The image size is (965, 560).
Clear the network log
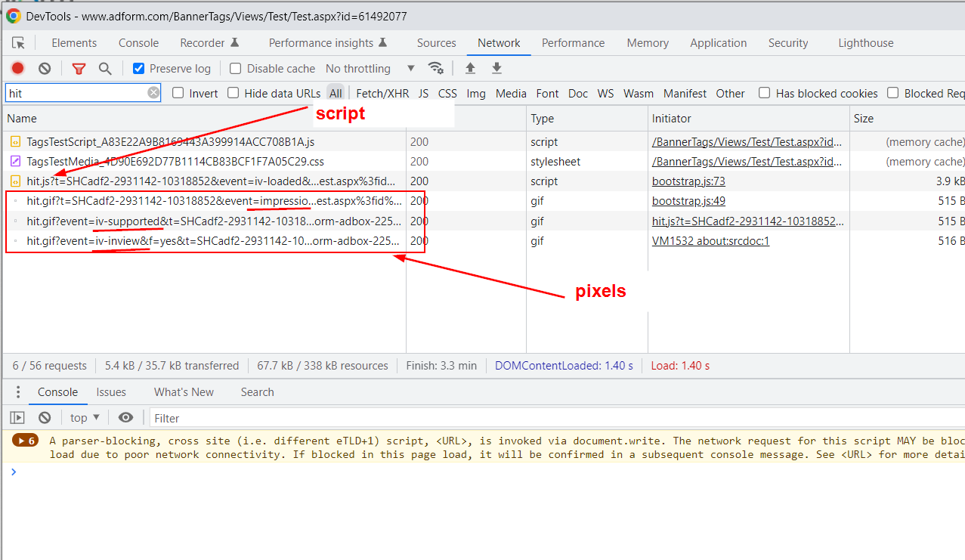pos(45,69)
